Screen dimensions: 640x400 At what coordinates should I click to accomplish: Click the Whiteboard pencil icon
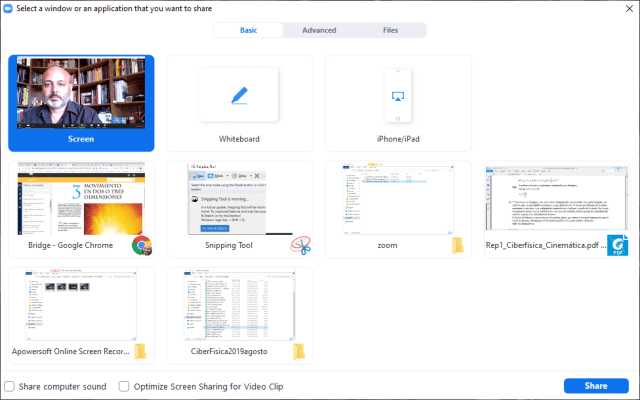239,95
